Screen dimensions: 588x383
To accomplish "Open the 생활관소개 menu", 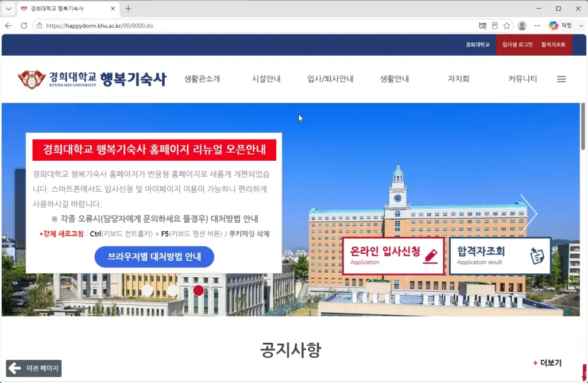I will pyautogui.click(x=202, y=79).
